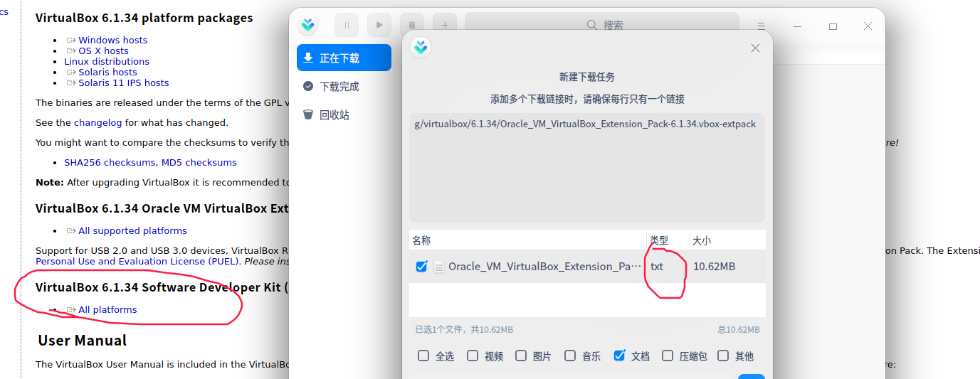Screen dimensions: 980x379
Task: Open the All platforms SDK link
Action: click(x=107, y=309)
